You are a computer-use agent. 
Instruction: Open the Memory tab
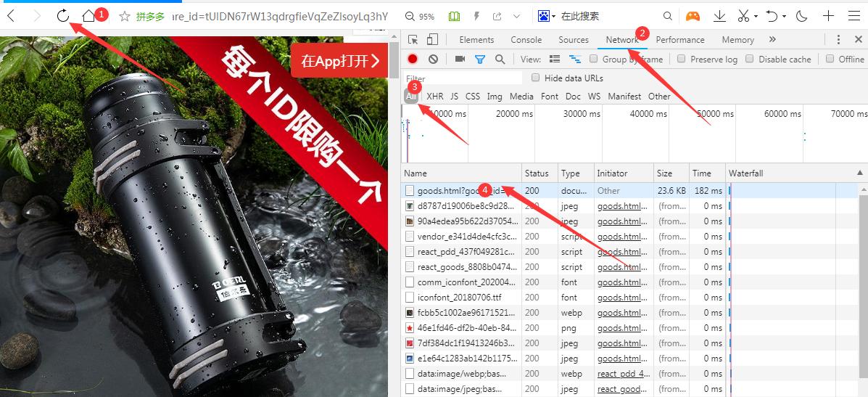[738, 39]
